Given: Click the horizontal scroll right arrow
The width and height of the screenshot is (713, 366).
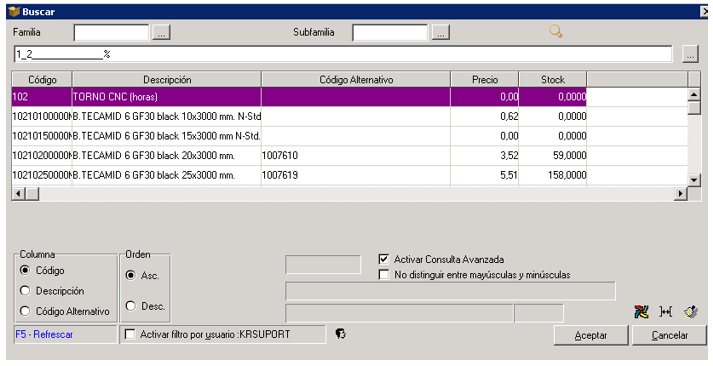Looking at the screenshot, I should coord(680,194).
